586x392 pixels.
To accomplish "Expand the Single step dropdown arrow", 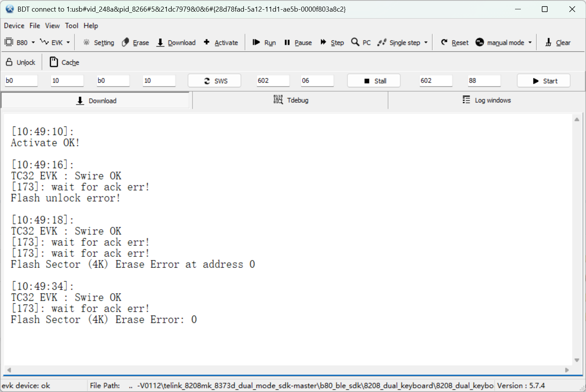I will pos(426,42).
